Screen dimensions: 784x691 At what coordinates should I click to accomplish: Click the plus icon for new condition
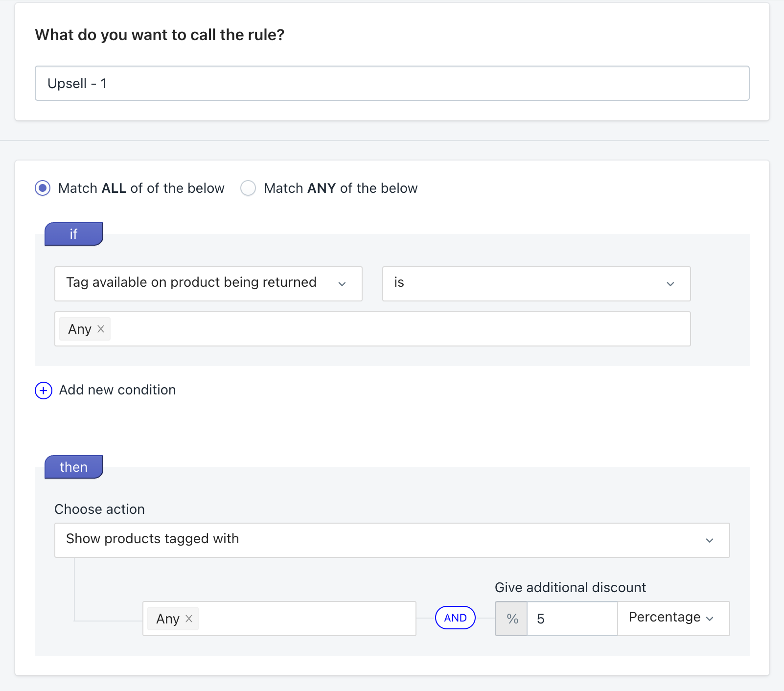click(44, 391)
